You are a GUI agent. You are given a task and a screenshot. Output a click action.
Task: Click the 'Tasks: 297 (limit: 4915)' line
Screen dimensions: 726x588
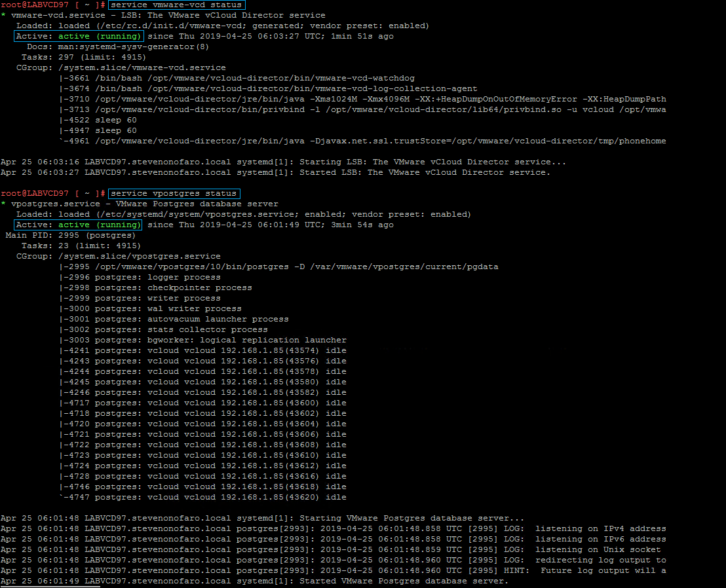point(84,58)
